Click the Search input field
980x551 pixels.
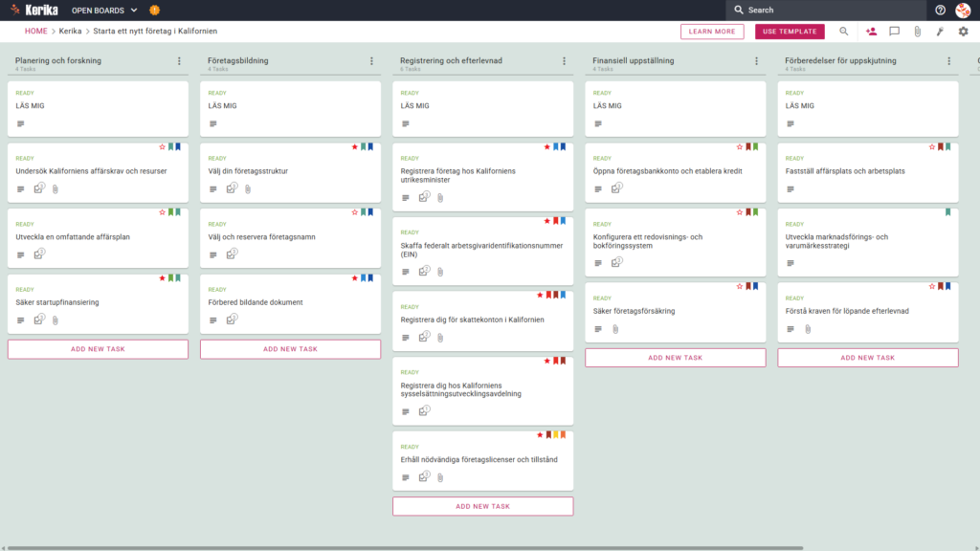pyautogui.click(x=826, y=10)
